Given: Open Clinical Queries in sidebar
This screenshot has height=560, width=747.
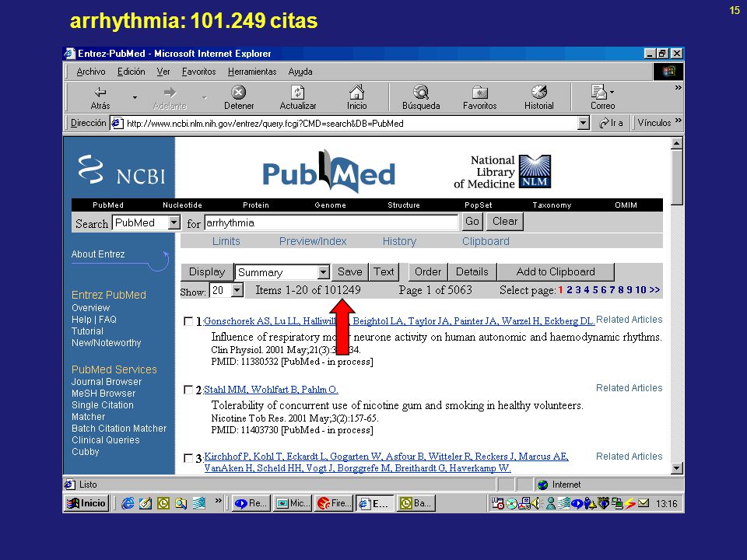Looking at the screenshot, I should [x=105, y=440].
